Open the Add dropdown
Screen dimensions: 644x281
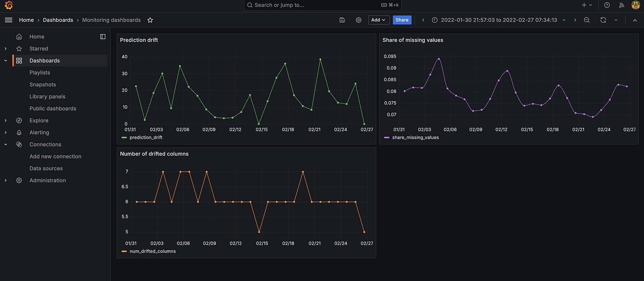(x=378, y=20)
